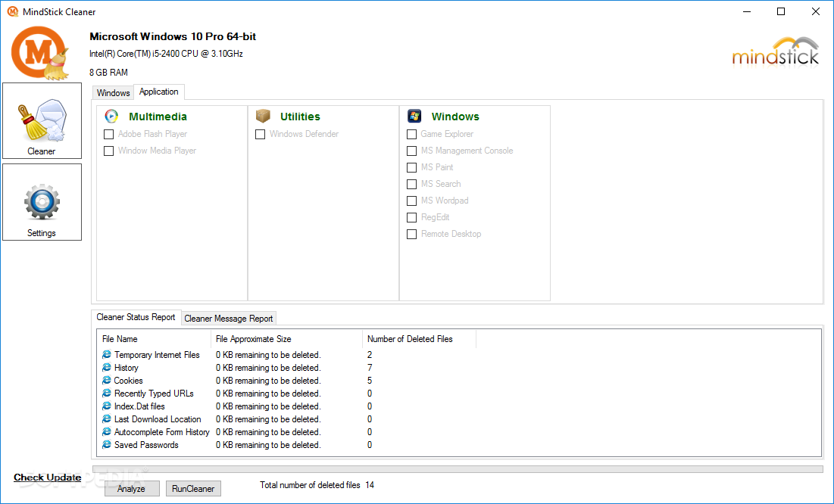This screenshot has width=834, height=504.
Task: Click the Multimedia heading text
Action: pos(158,117)
